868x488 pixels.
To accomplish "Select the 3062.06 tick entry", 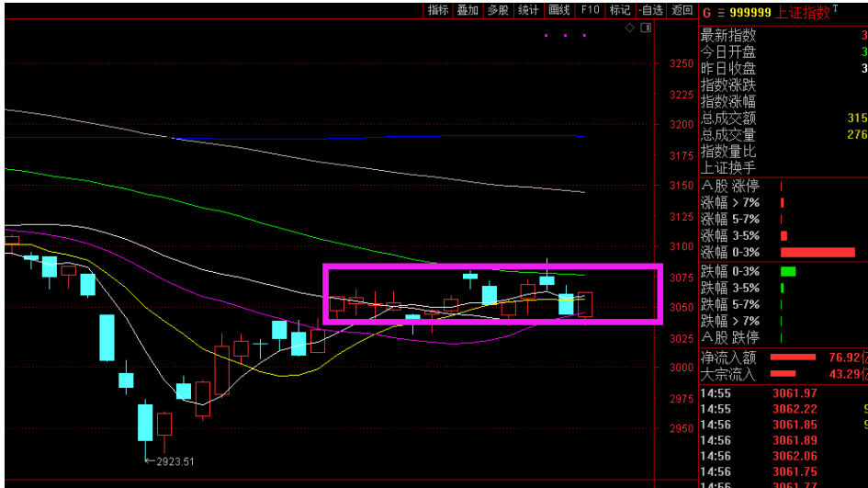I will click(x=795, y=456).
